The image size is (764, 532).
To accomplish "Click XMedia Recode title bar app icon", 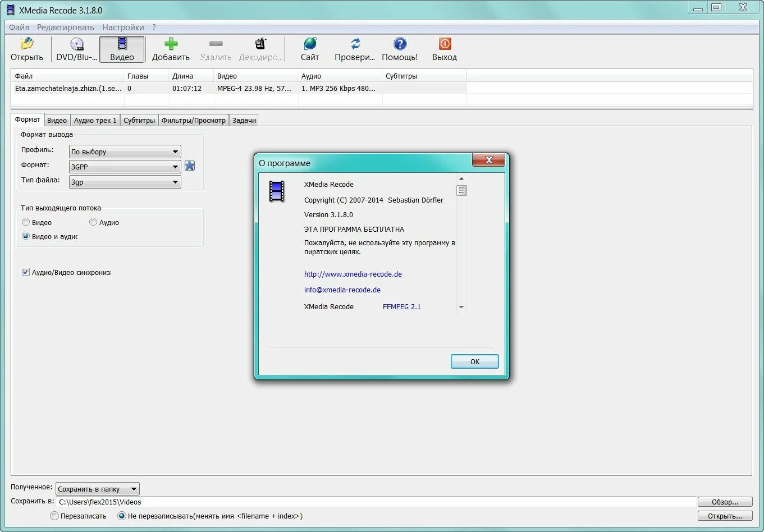I will click(11, 9).
